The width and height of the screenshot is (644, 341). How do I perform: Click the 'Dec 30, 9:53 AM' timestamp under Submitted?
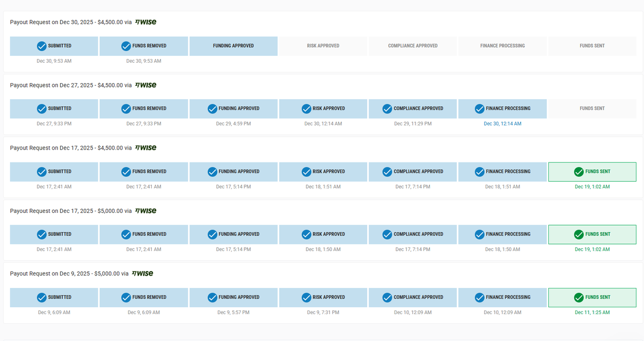pos(54,61)
